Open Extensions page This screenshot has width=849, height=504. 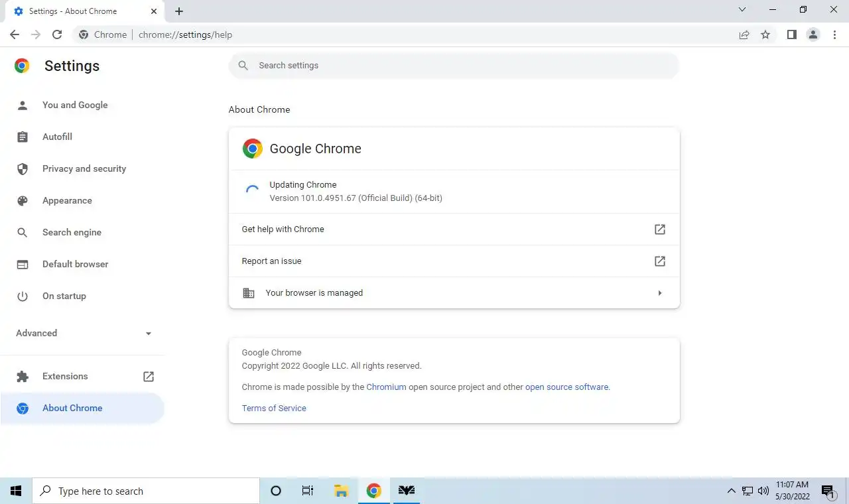coord(83,376)
